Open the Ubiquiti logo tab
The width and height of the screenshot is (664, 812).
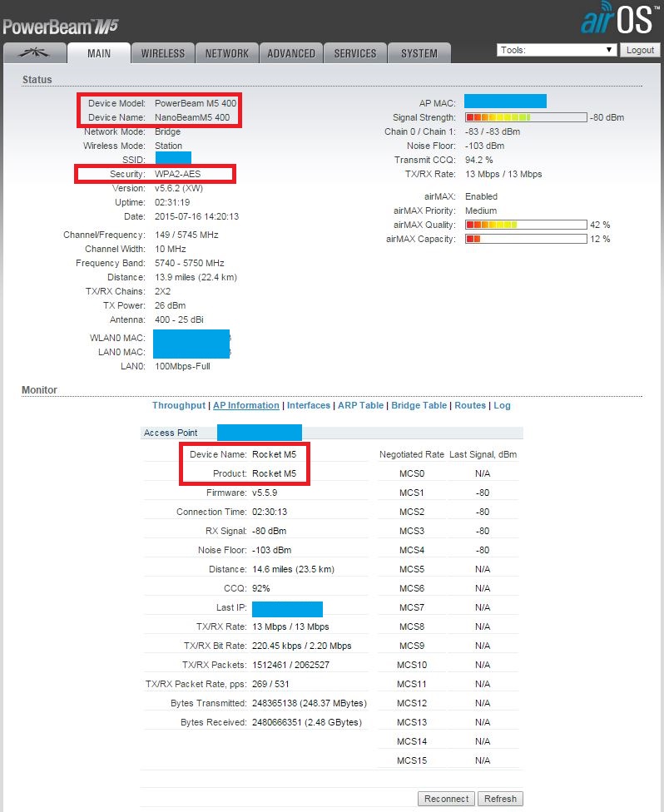35,52
